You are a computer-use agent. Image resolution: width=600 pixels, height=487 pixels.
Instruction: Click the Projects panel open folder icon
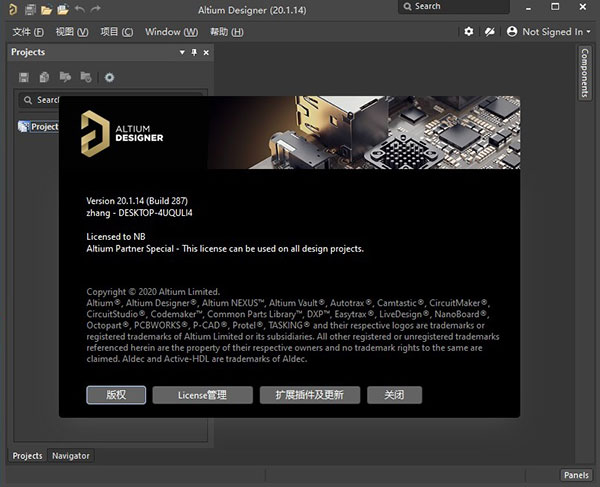65,78
